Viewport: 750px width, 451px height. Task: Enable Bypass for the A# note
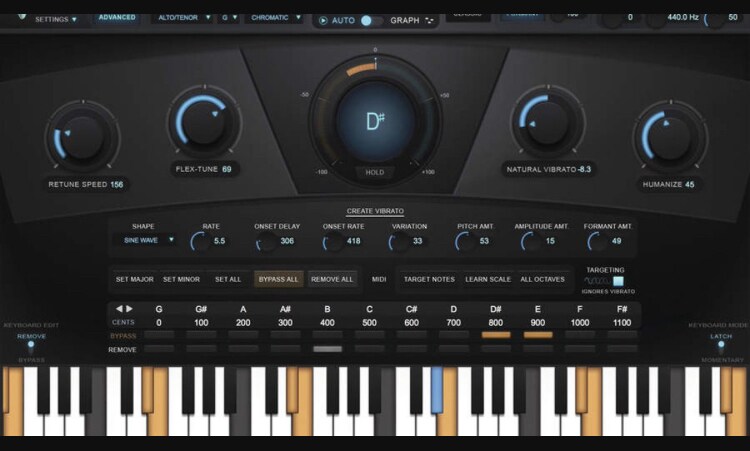coord(285,335)
